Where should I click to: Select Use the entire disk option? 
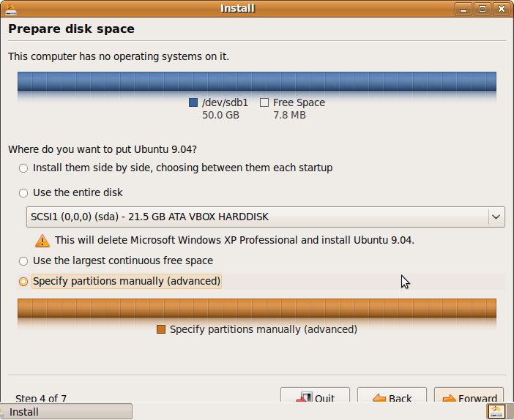[23, 193]
